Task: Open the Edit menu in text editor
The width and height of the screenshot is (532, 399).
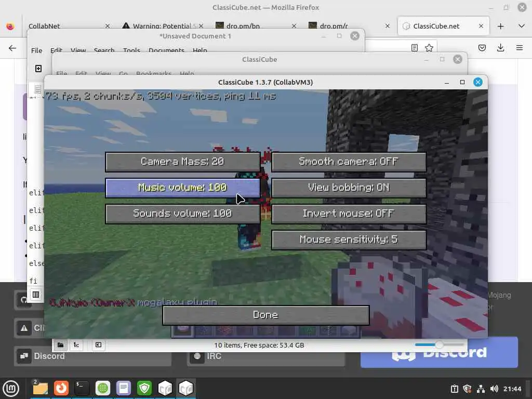Action: (x=56, y=50)
